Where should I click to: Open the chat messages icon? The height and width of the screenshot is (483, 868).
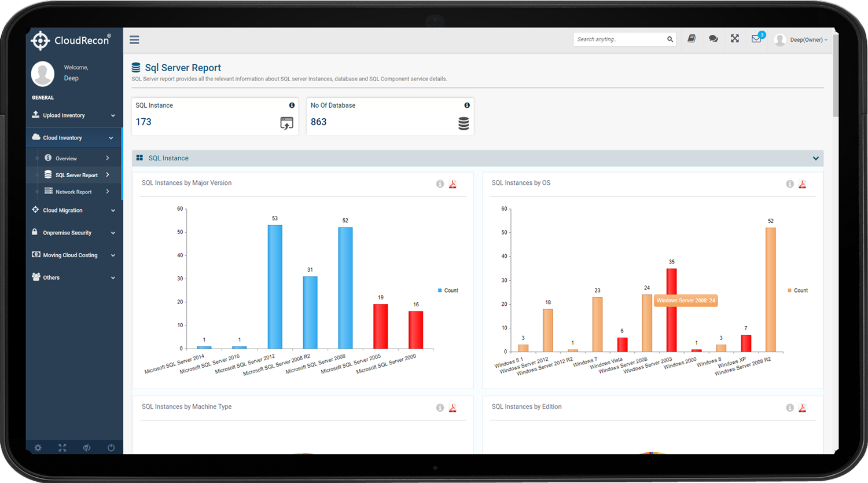(x=713, y=39)
